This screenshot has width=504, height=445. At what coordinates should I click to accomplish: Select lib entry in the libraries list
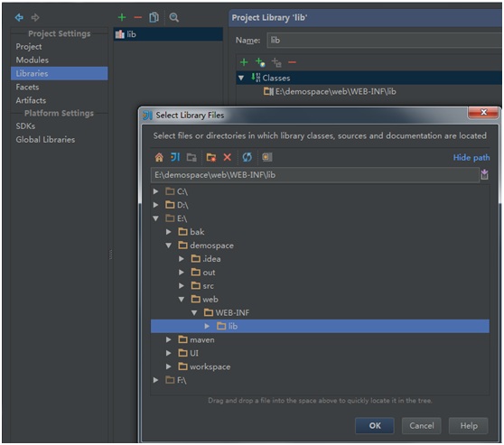pyautogui.click(x=168, y=34)
